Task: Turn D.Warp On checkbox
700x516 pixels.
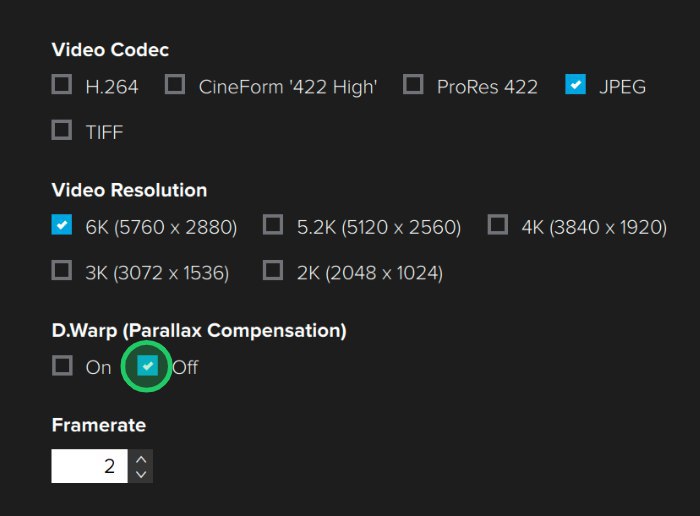Action: point(62,365)
